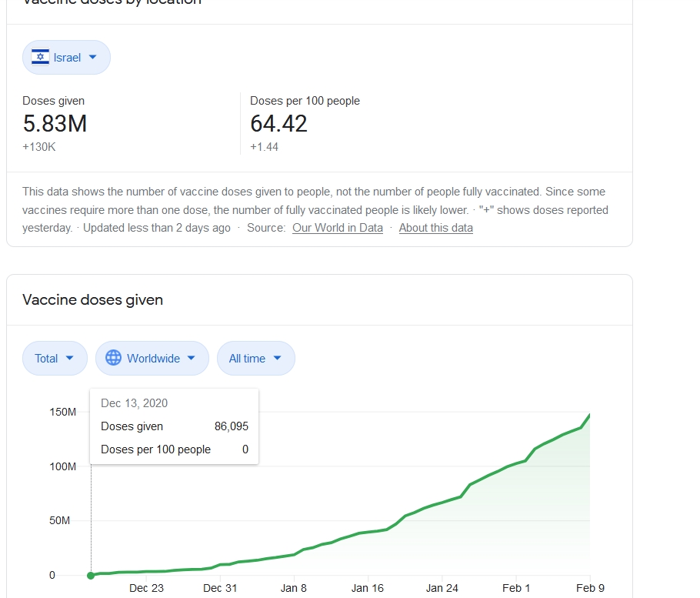Click the 5.83M doses given value
700x598 pixels.
point(55,124)
